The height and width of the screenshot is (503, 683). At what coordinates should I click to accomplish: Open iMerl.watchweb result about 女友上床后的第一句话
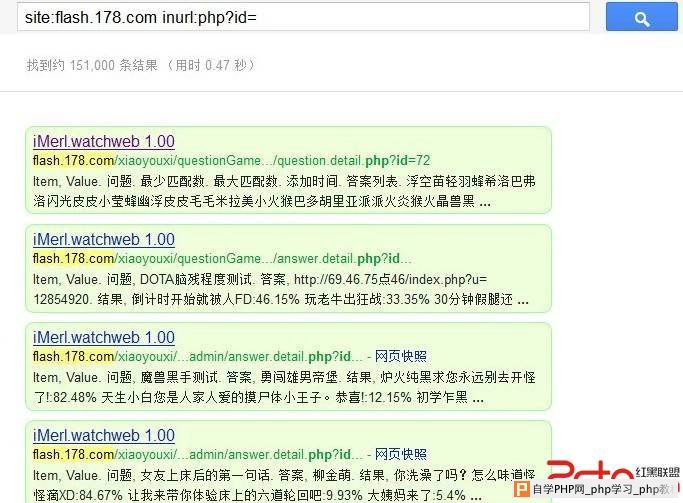point(104,435)
